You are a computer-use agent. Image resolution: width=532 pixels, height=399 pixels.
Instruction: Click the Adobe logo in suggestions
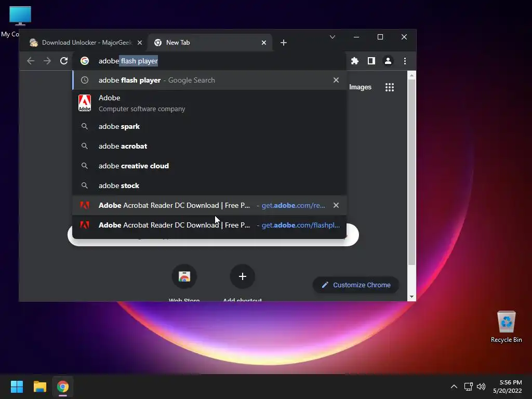(85, 103)
